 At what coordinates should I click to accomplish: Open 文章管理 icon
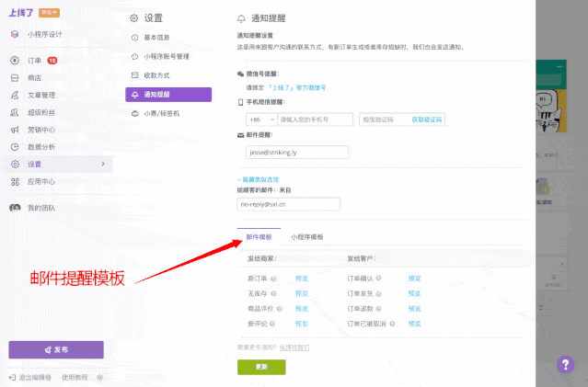tap(15, 96)
